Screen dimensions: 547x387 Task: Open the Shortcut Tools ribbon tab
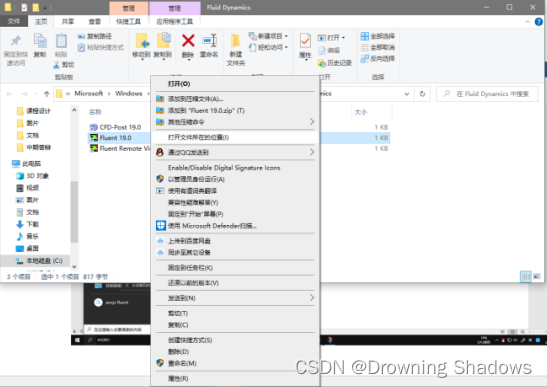[128, 21]
